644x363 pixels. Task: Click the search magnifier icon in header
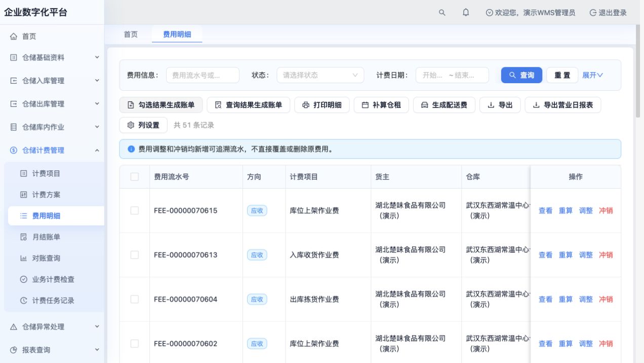442,13
